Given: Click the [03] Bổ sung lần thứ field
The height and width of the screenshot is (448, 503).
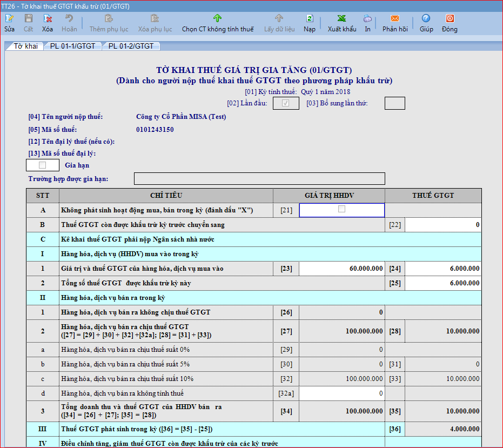Looking at the screenshot, I should tap(394, 103).
